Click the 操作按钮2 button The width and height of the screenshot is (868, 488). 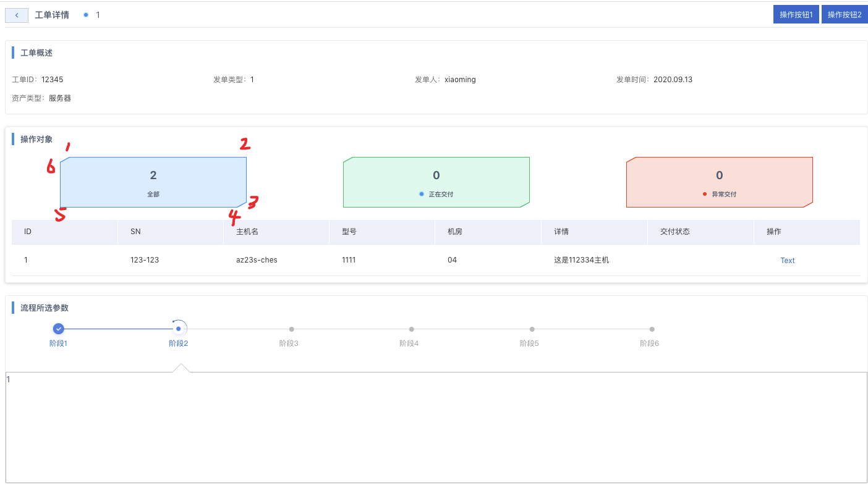(845, 14)
